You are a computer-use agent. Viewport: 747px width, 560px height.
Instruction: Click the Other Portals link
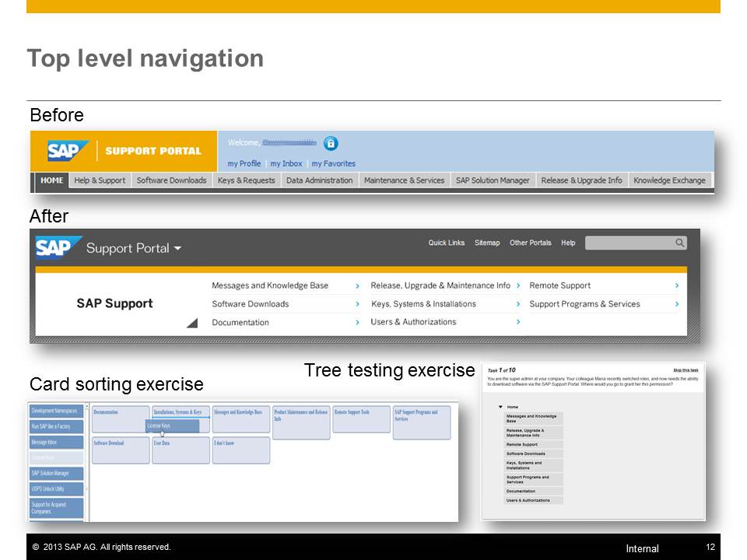tap(530, 243)
